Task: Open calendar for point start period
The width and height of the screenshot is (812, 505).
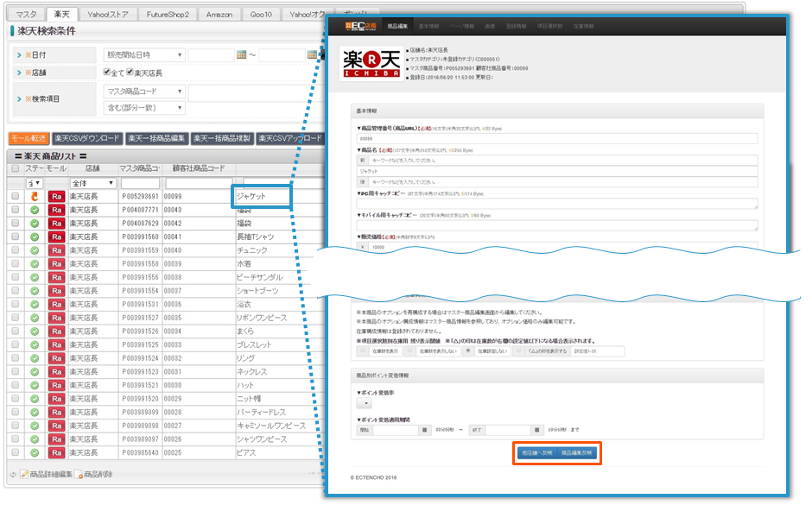Action: tap(425, 430)
